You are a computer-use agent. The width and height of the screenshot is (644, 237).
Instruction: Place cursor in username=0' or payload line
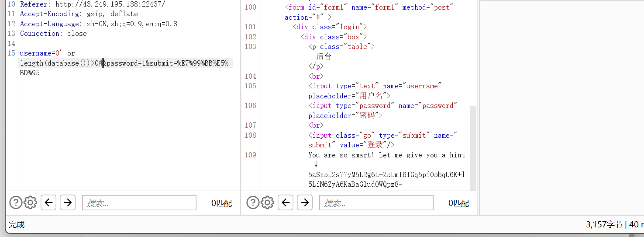(x=47, y=53)
